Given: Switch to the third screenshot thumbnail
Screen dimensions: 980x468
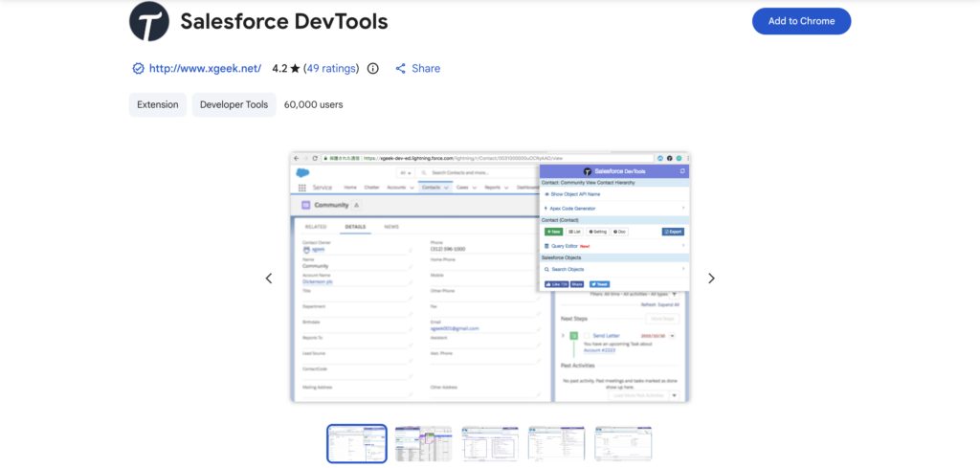Looking at the screenshot, I should tap(490, 444).
